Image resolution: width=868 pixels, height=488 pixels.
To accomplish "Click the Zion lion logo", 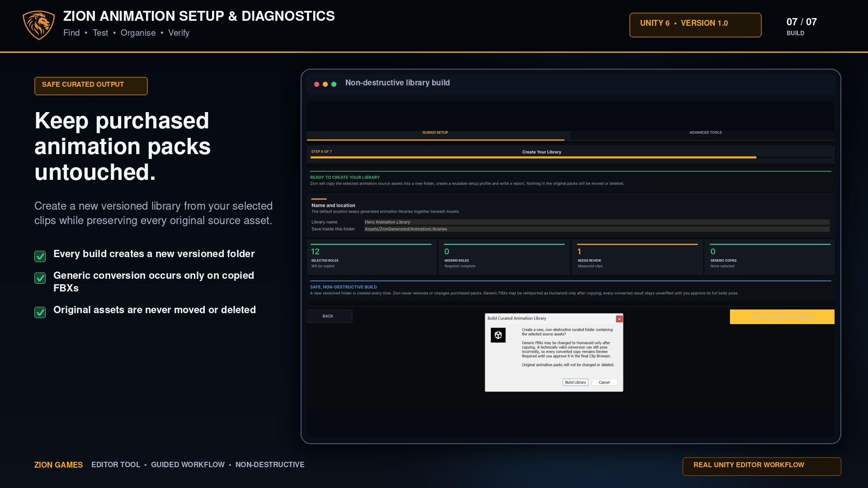I will pos(39,25).
